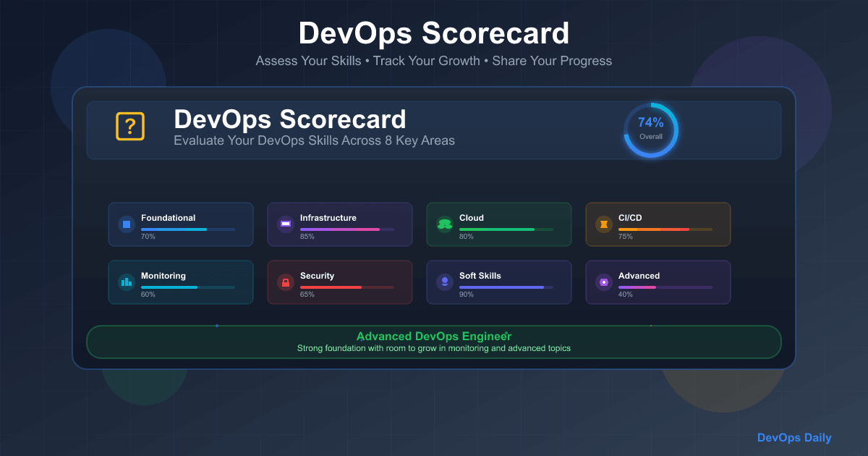Expand the Monitoring card details
Viewport: 868px width, 456px height.
pyautogui.click(x=181, y=282)
